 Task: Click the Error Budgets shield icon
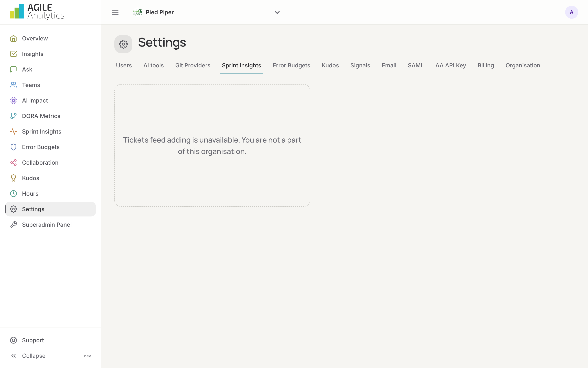click(13, 147)
